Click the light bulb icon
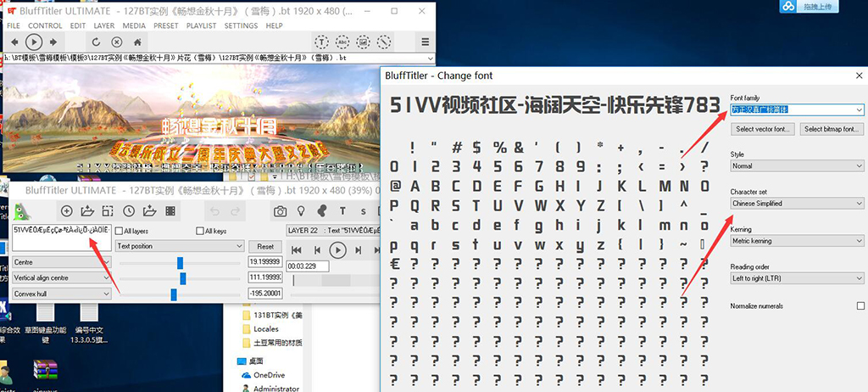This screenshot has width=868, height=392. coord(301,210)
